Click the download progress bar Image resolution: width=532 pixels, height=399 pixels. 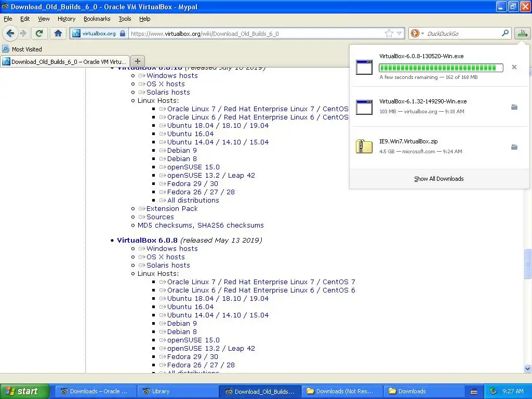(441, 68)
